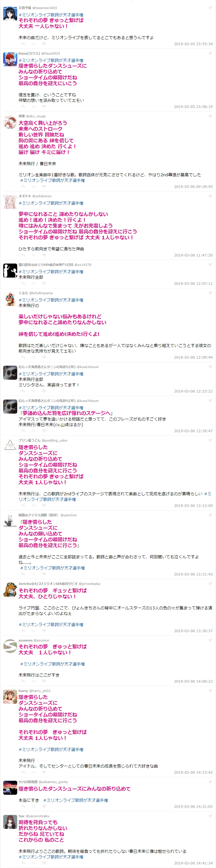
Task: Like the tweet by @yamilow
Action: coord(44,574)
